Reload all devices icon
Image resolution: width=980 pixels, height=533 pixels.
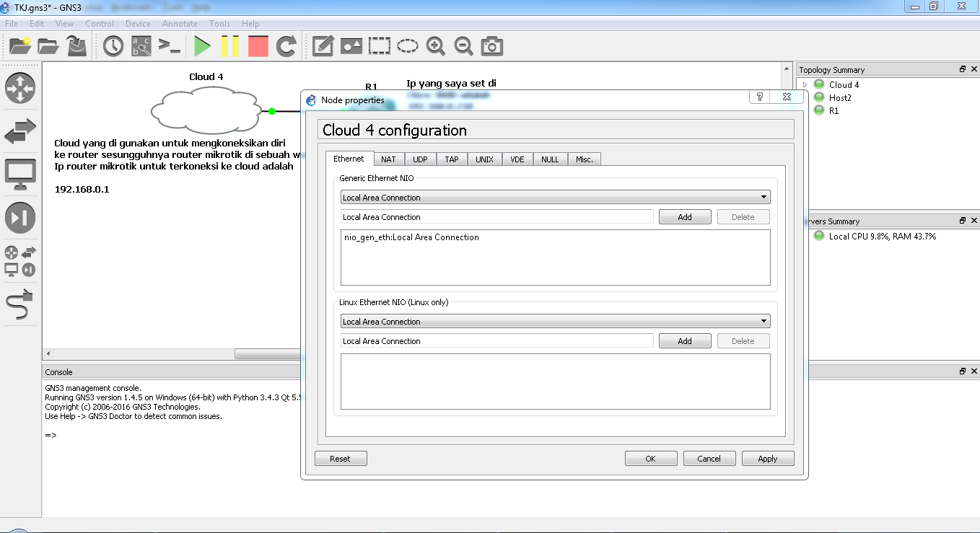coord(286,46)
